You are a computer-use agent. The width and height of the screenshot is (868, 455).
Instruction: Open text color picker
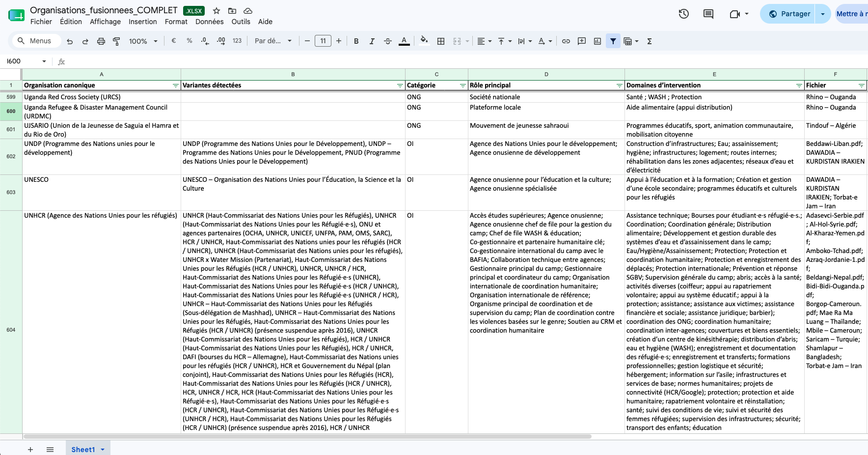click(404, 41)
